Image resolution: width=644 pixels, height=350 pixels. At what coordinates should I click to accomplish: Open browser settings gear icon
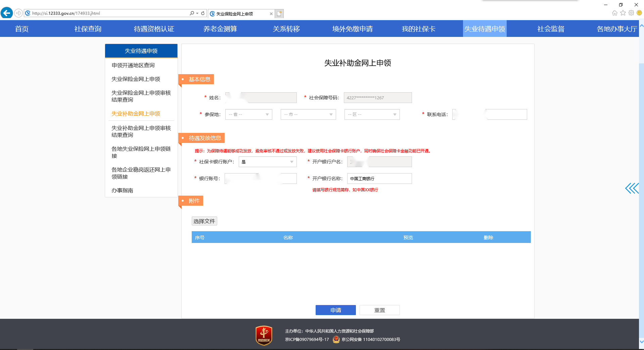point(631,13)
